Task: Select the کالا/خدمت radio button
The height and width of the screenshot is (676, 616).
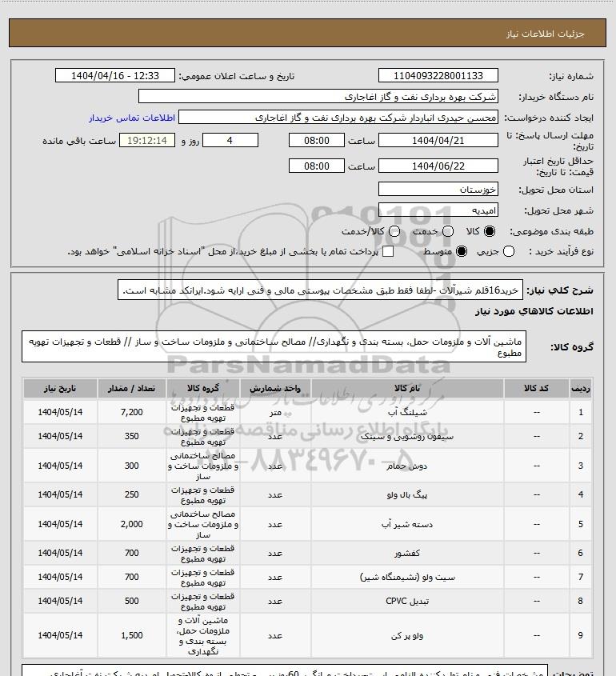Action: pyautogui.click(x=394, y=231)
